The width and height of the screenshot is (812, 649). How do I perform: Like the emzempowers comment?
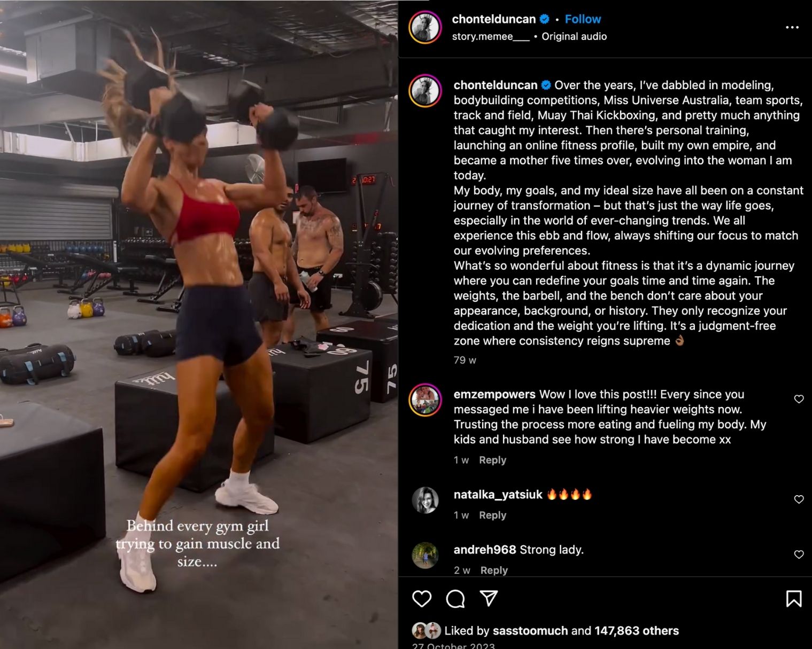click(x=799, y=399)
